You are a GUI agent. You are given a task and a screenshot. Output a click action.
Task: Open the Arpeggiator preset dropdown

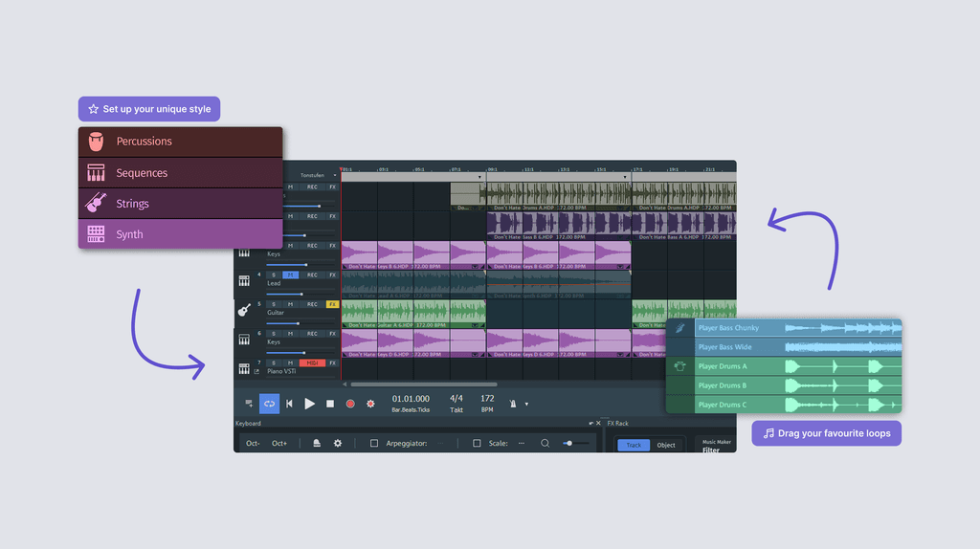point(440,444)
